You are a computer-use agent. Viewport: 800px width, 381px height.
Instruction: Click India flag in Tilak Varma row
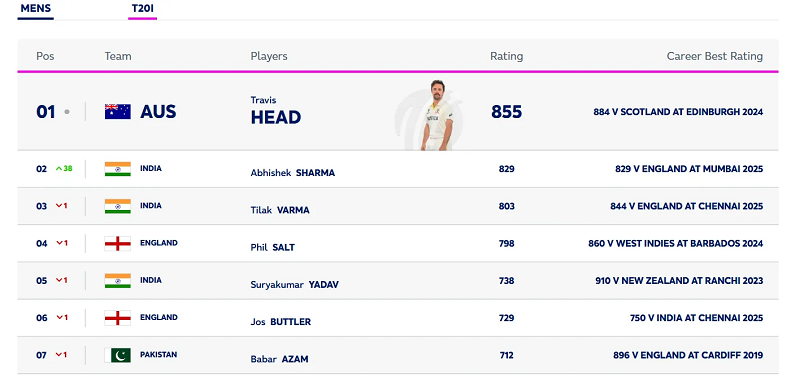[118, 206]
